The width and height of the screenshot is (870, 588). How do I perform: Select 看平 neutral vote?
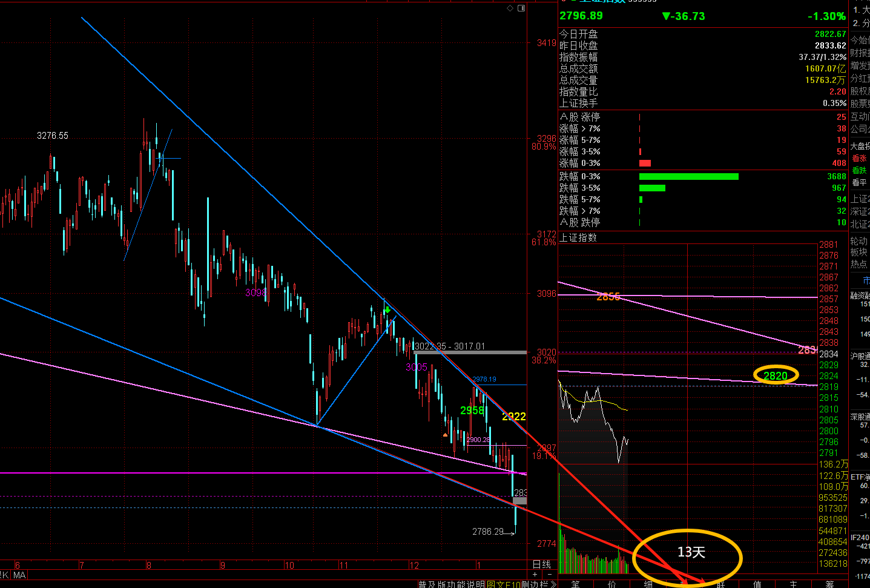[860, 182]
